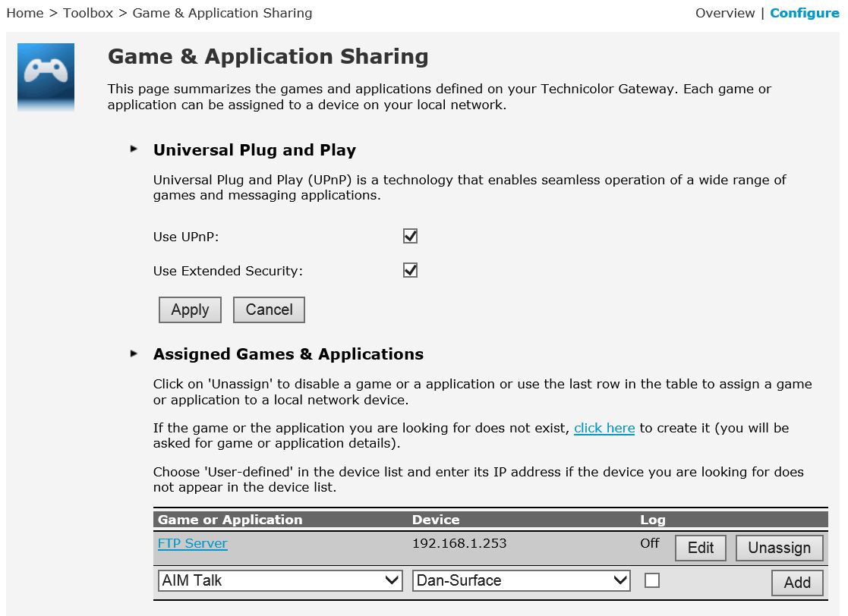This screenshot has height=616, width=848.
Task: Click the Cancel button
Action: point(269,310)
